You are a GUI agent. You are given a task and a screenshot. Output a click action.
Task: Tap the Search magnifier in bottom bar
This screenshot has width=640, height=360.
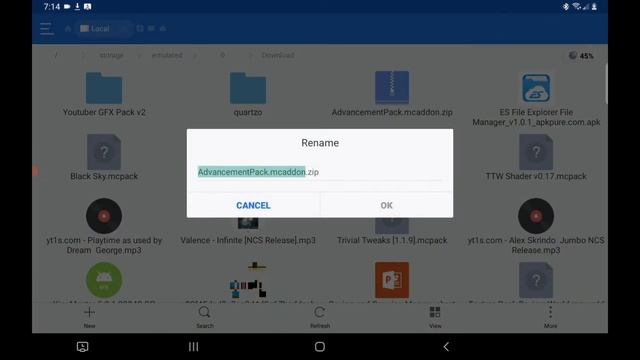204,317
